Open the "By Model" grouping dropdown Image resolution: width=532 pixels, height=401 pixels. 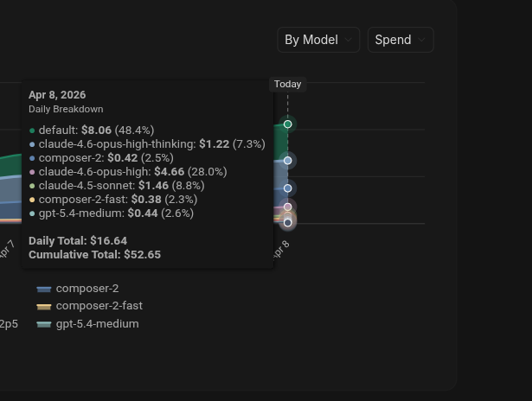tap(317, 40)
